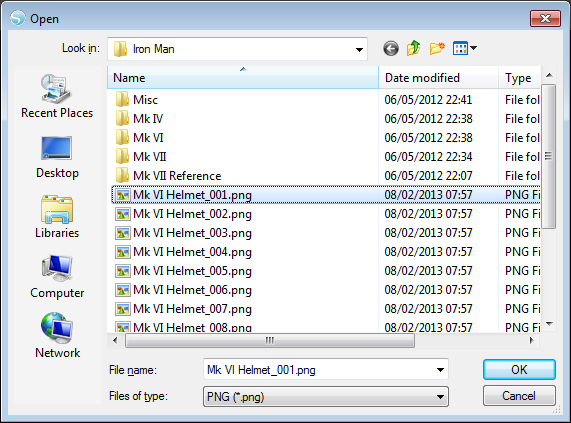Sort by Name column header
This screenshot has width=571, height=423.
pyautogui.click(x=243, y=78)
